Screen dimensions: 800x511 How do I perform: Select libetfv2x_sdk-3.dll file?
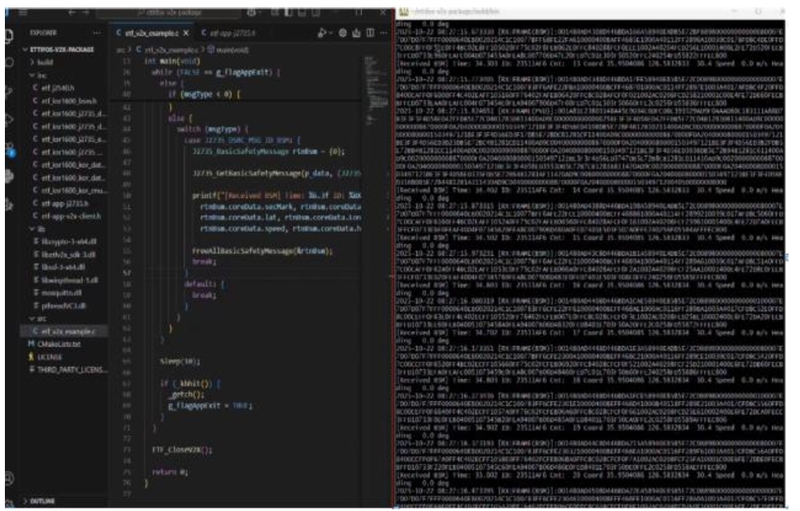[x=64, y=254]
